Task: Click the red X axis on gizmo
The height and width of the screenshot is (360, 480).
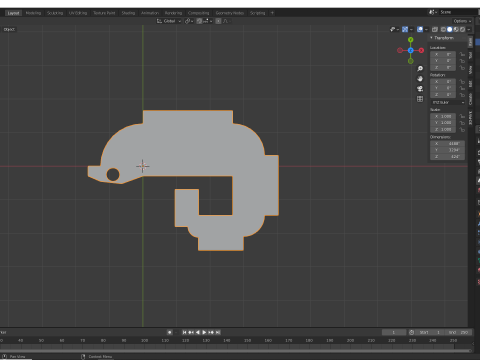Action: [x=421, y=50]
